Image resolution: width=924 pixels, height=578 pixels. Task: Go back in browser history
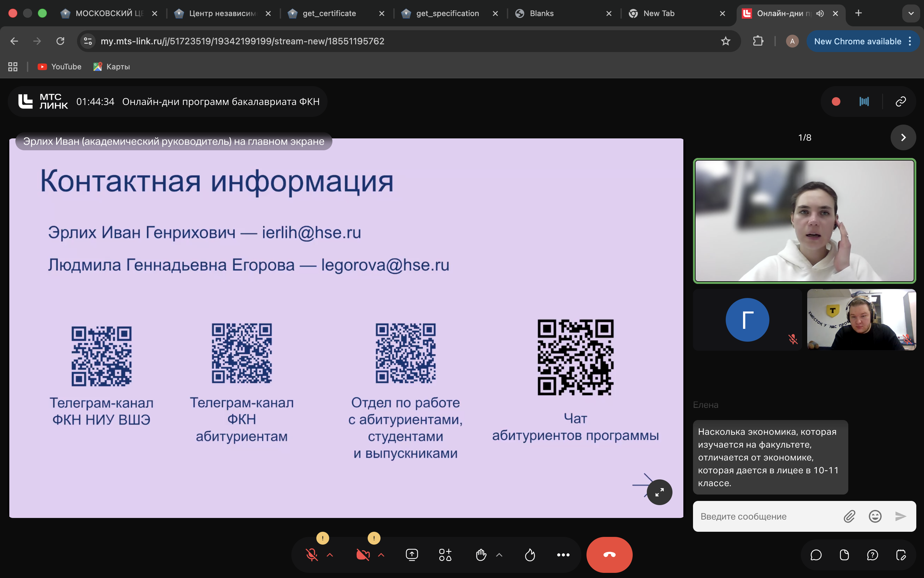[14, 41]
